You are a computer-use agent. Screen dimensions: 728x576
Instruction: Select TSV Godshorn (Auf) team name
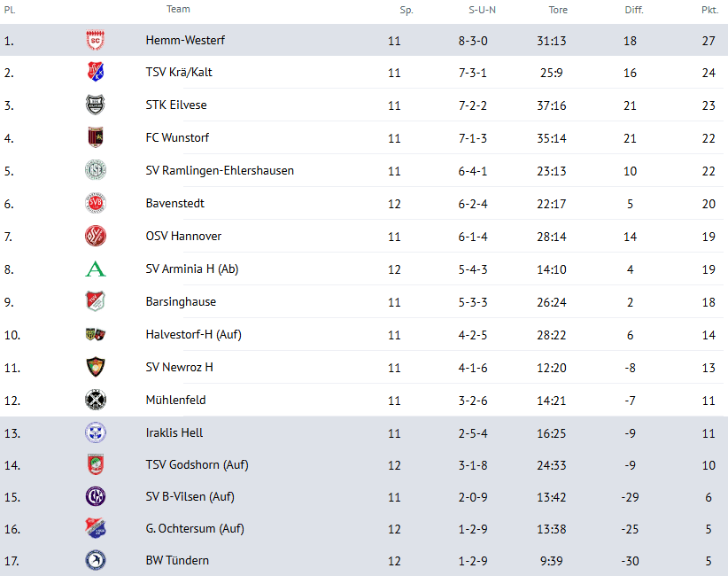pos(197,464)
